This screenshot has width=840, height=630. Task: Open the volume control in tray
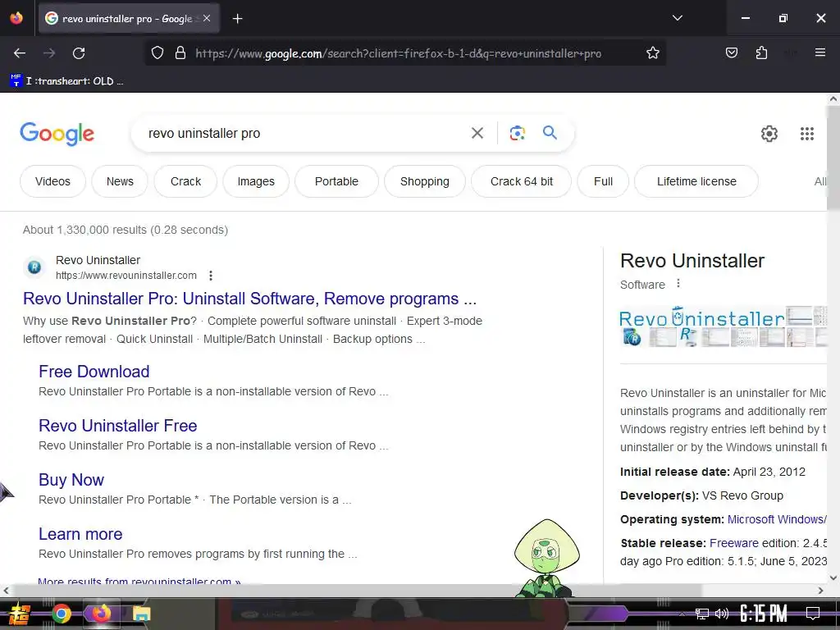pos(722,614)
